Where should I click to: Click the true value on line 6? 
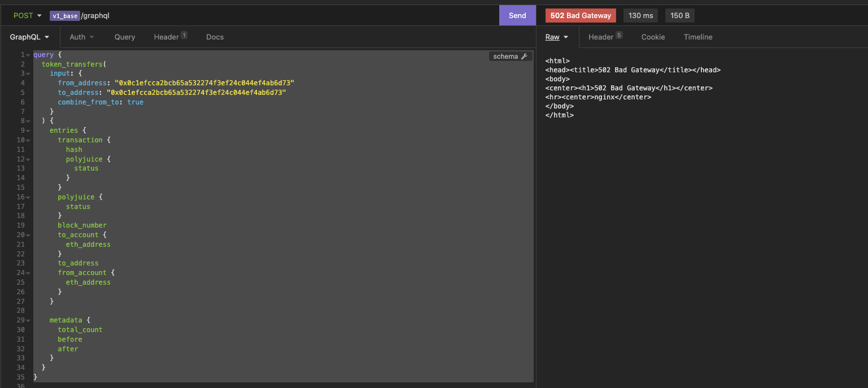(x=136, y=102)
